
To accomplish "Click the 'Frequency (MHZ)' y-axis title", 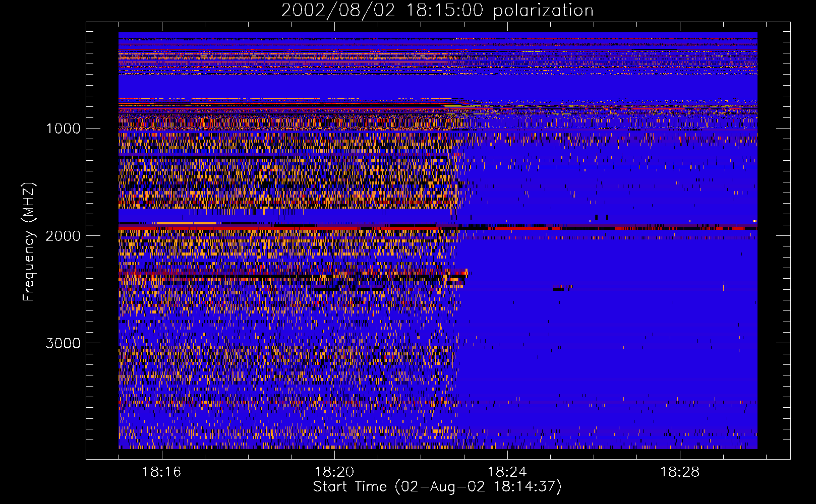I will (x=29, y=242).
